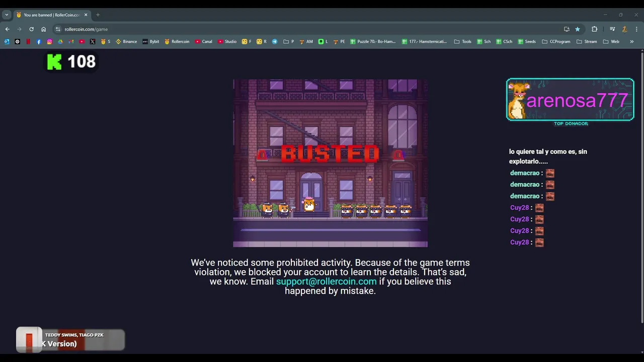
Task: Expand the P bookmark folder
Action: click(289, 42)
